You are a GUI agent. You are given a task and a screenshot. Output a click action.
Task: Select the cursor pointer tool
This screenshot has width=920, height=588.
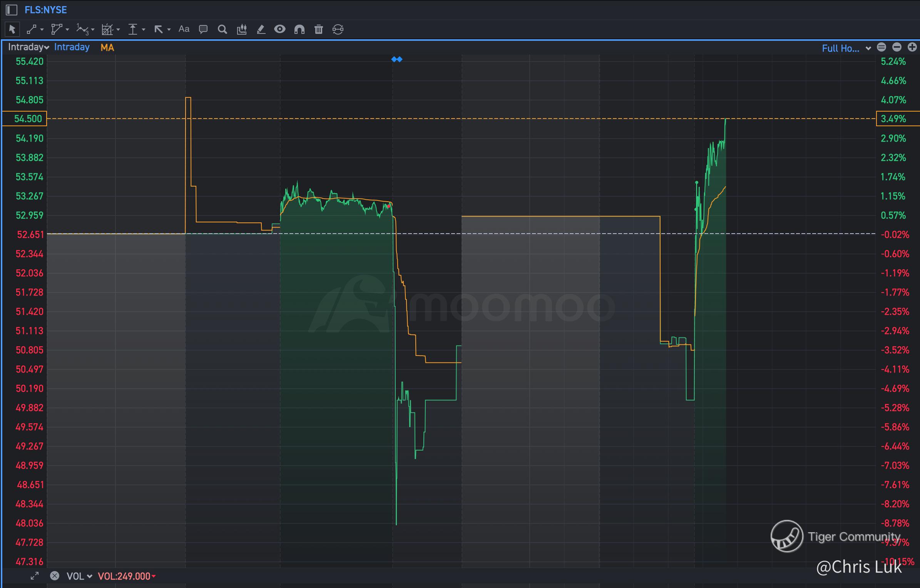[x=12, y=29]
